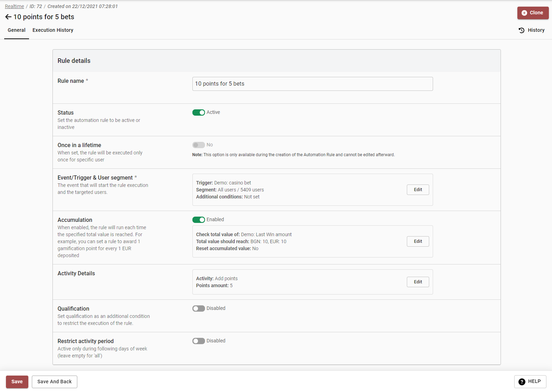Click Save And Back button
This screenshot has width=552, height=392.
click(55, 382)
